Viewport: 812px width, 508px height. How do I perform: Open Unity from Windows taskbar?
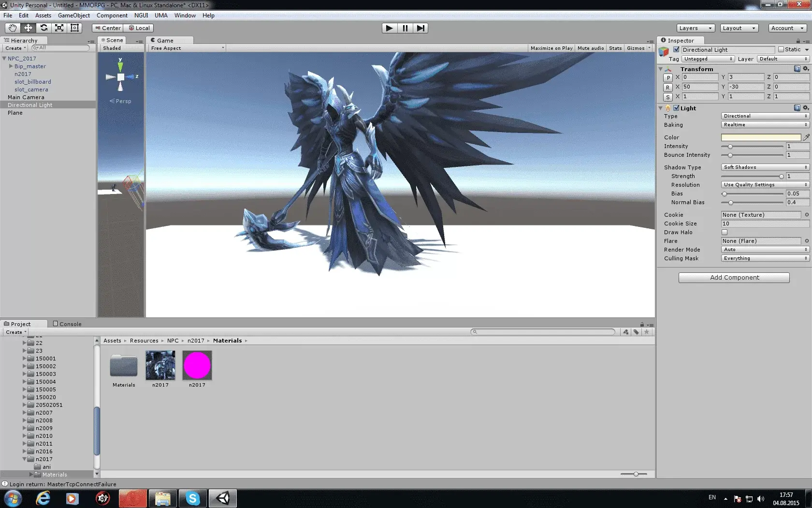click(223, 498)
